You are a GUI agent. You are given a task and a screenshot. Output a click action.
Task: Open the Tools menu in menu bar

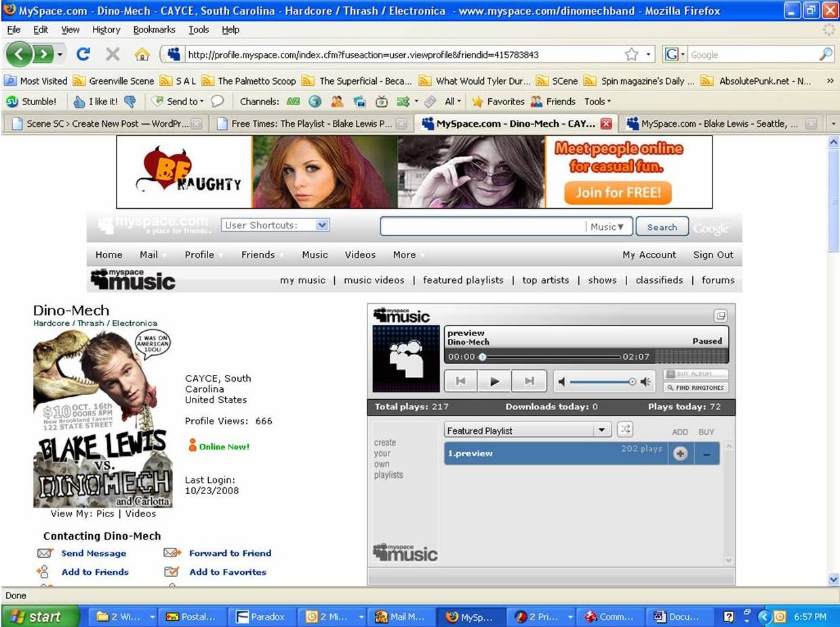coord(199,30)
